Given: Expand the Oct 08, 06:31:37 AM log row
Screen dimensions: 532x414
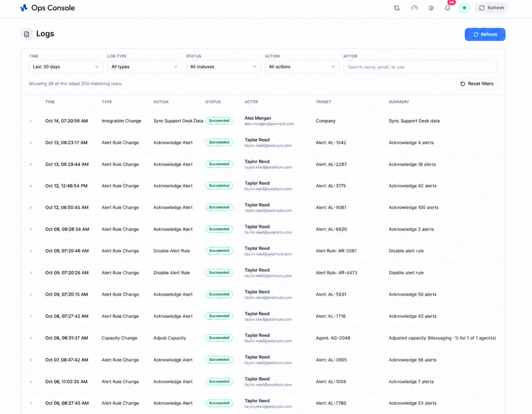Looking at the screenshot, I should (x=31, y=338).
